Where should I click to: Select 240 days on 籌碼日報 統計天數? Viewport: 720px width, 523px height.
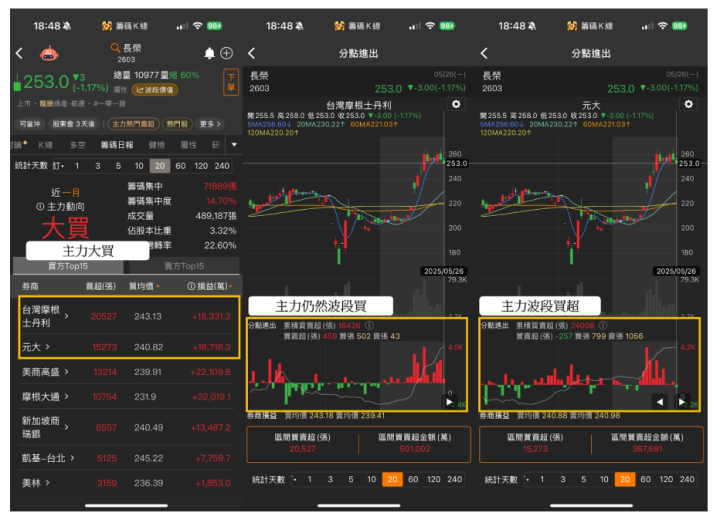222,166
